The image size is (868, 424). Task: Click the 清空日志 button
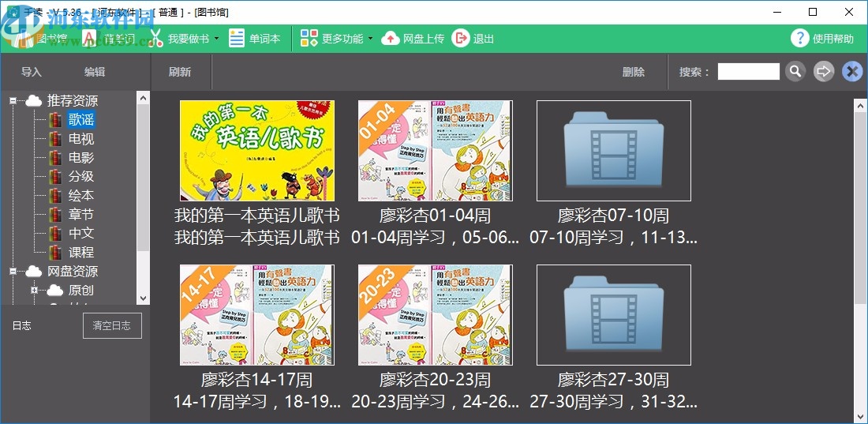pos(112,325)
